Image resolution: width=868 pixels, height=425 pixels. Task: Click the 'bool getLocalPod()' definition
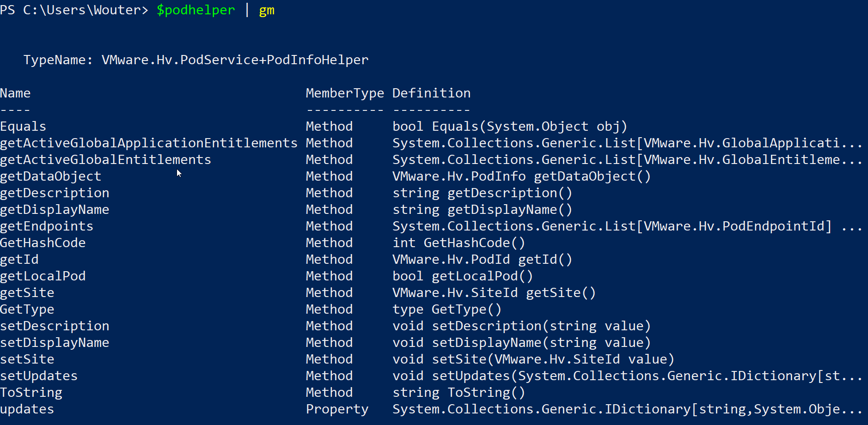(x=463, y=276)
